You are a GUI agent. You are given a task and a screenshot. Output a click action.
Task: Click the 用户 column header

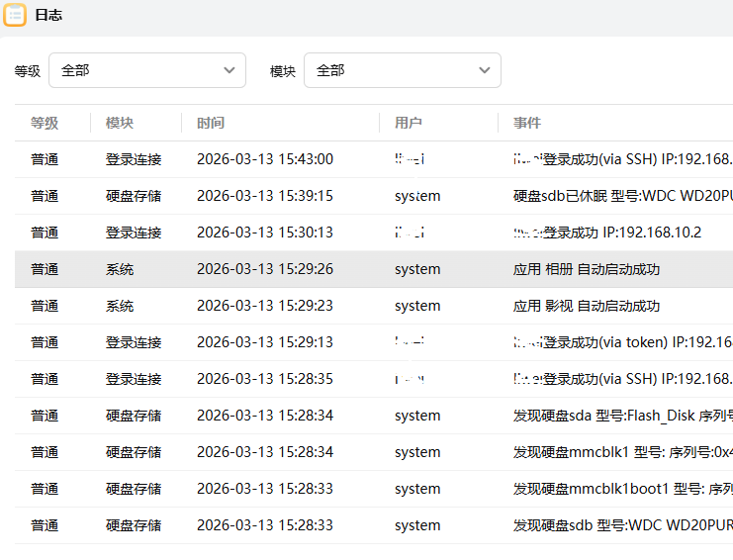coord(409,123)
